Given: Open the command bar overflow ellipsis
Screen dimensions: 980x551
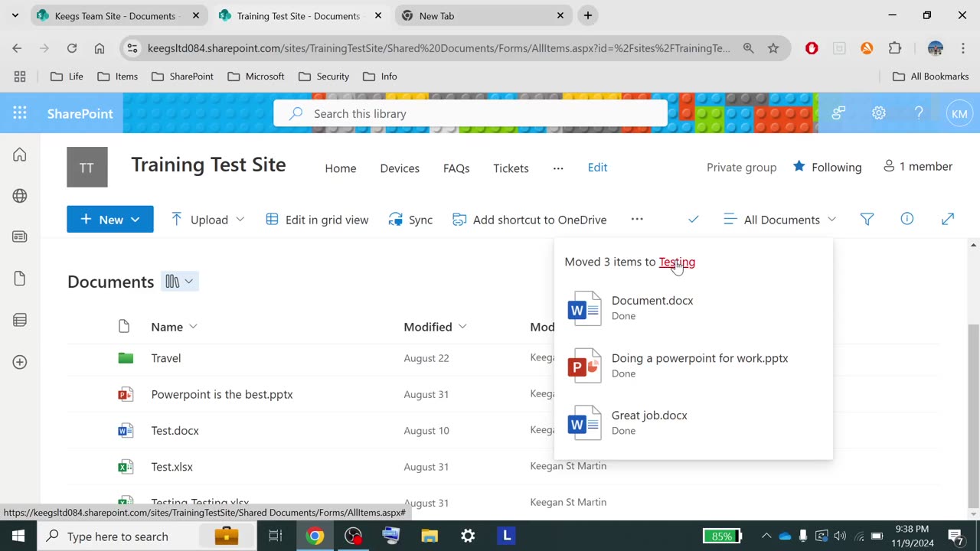Looking at the screenshot, I should [x=637, y=219].
